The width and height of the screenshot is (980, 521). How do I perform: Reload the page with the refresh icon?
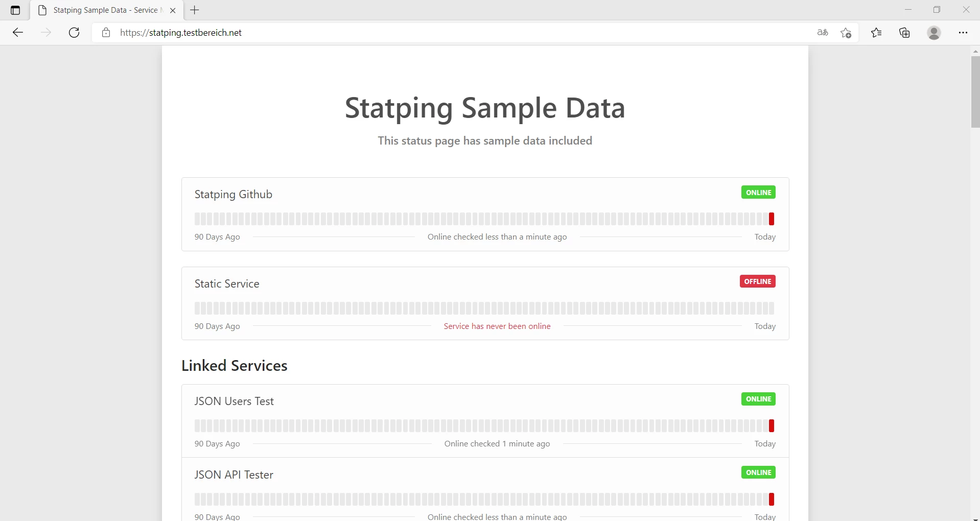(x=74, y=33)
